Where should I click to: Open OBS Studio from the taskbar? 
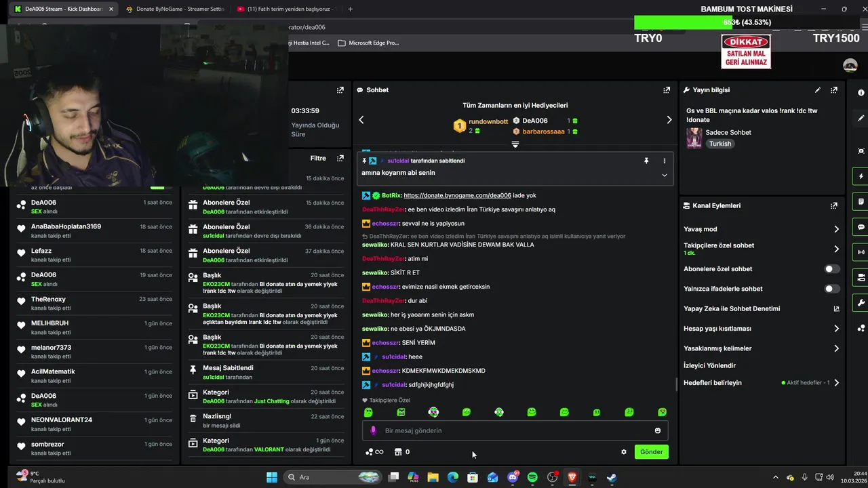552,477
